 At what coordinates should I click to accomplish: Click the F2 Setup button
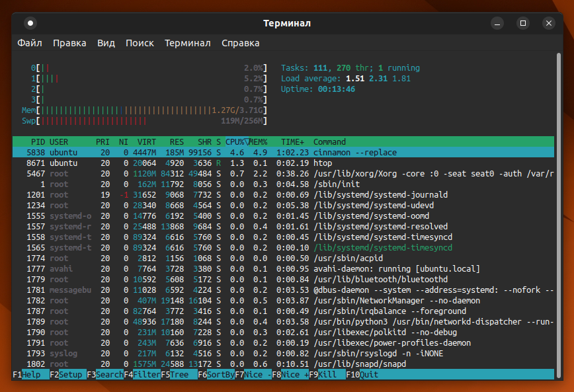point(68,374)
